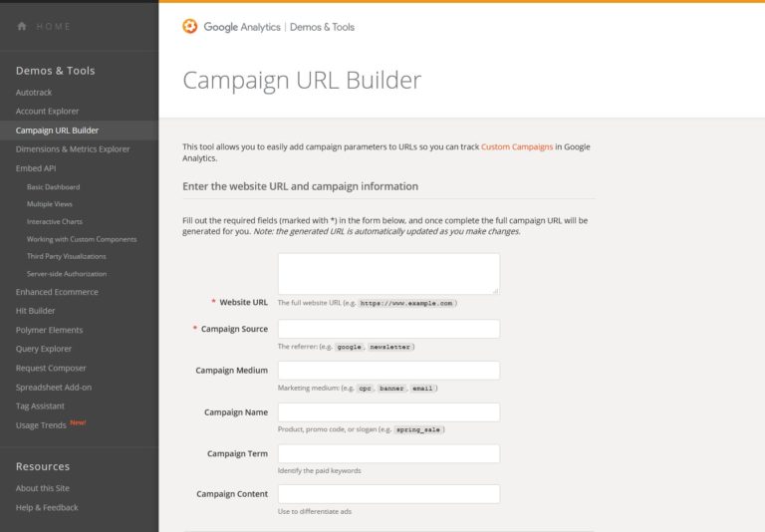Open Autotrack in the sidebar
Screen dimensions: 765x532
34,93
